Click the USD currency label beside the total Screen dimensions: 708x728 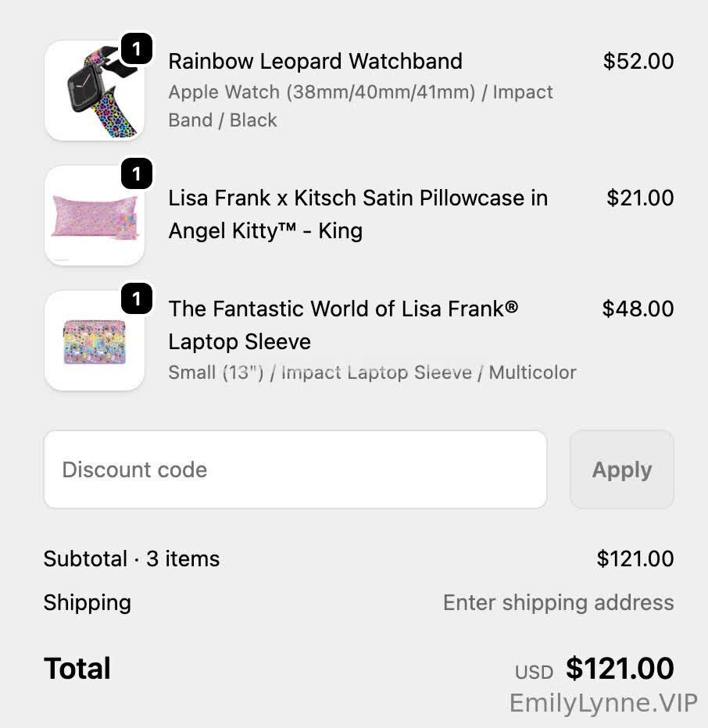[534, 672]
